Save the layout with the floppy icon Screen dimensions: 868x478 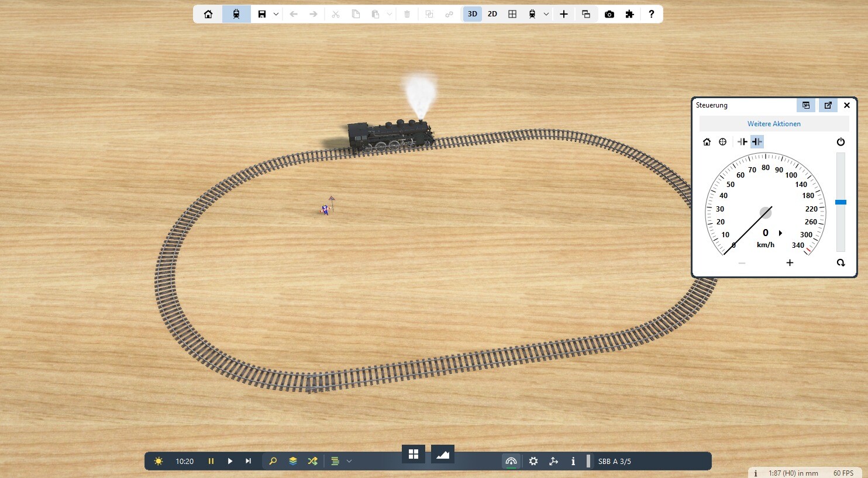pos(262,14)
